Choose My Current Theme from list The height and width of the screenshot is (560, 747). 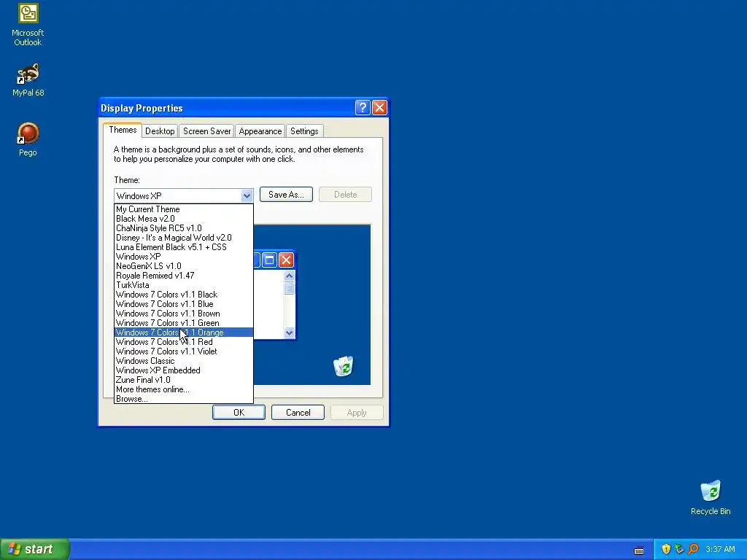(184, 209)
